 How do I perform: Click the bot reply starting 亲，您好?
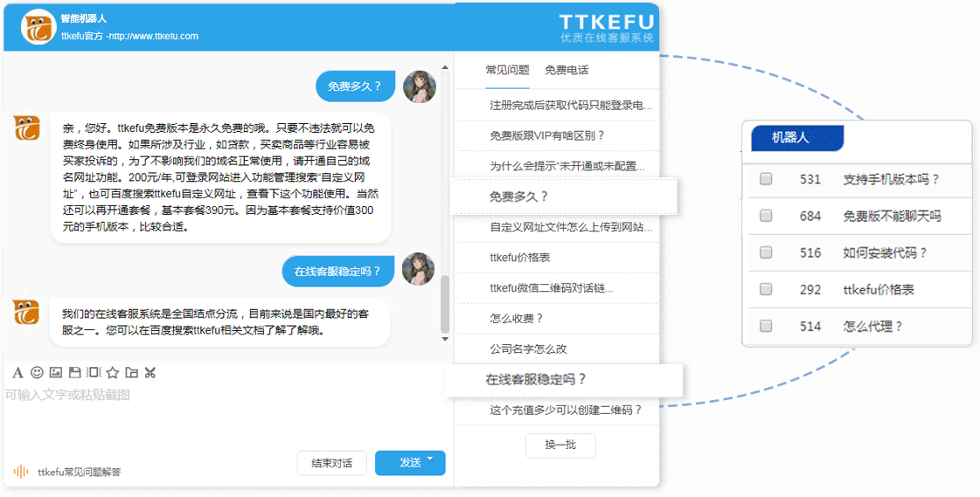tap(220, 177)
